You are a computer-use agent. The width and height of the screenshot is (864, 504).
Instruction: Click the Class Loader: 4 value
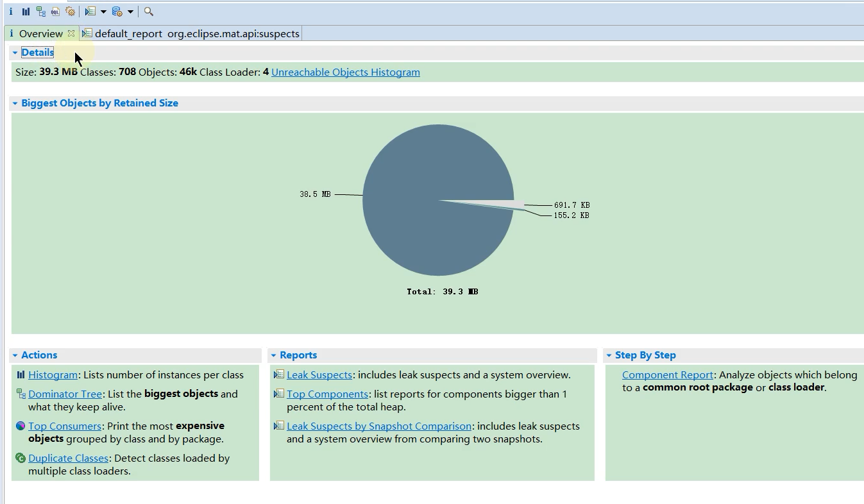[266, 72]
